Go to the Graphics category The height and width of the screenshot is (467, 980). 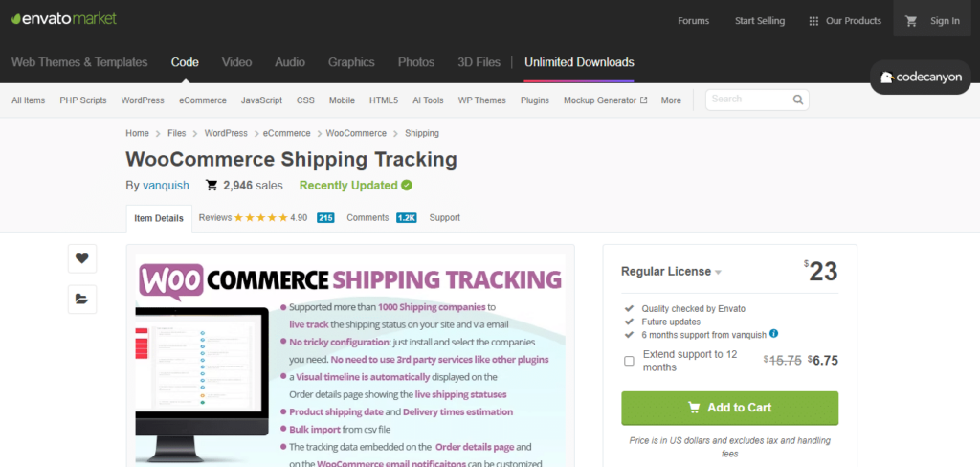tap(351, 62)
